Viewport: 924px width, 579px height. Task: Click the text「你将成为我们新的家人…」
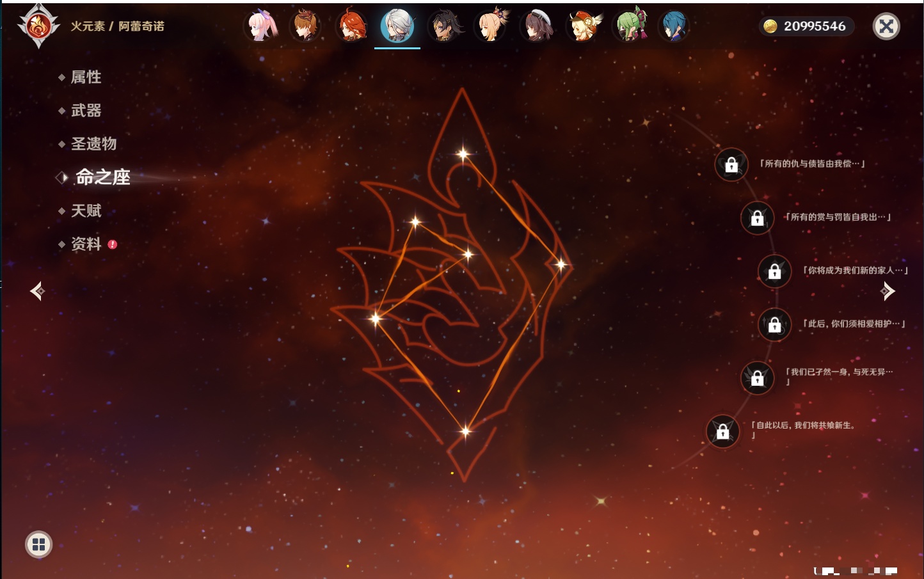(856, 270)
